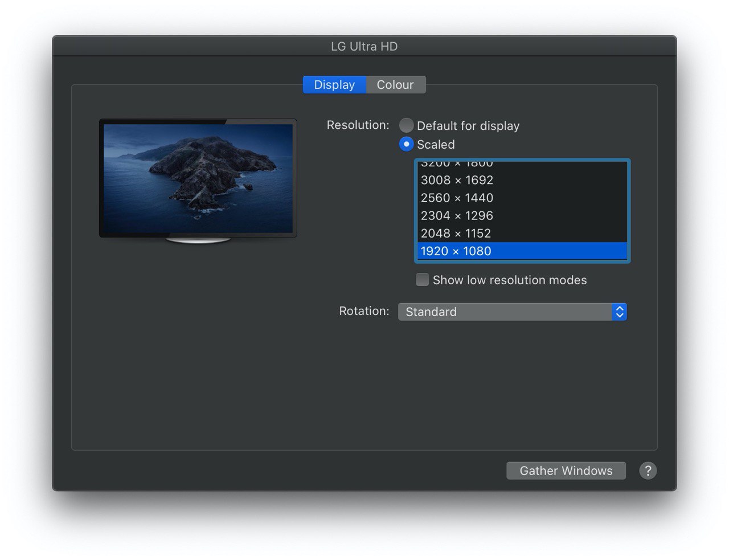Image resolution: width=729 pixels, height=560 pixels.
Task: Open the Help question mark button
Action: tap(648, 471)
